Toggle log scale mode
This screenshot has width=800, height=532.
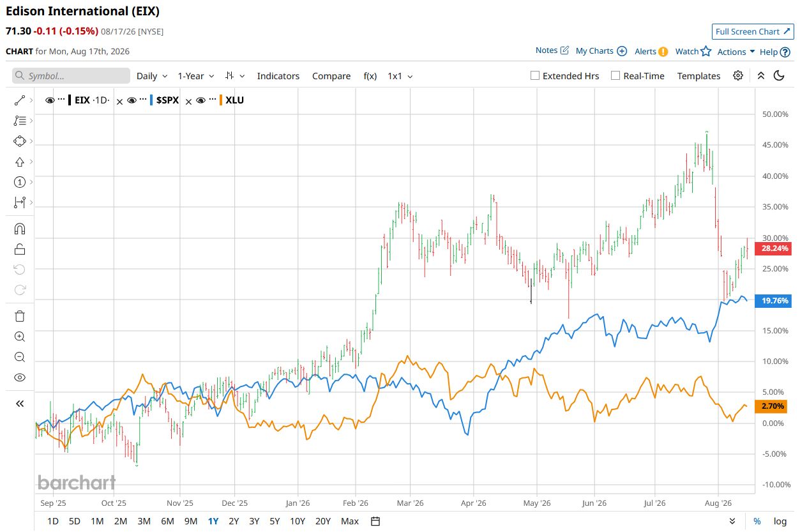coord(780,521)
